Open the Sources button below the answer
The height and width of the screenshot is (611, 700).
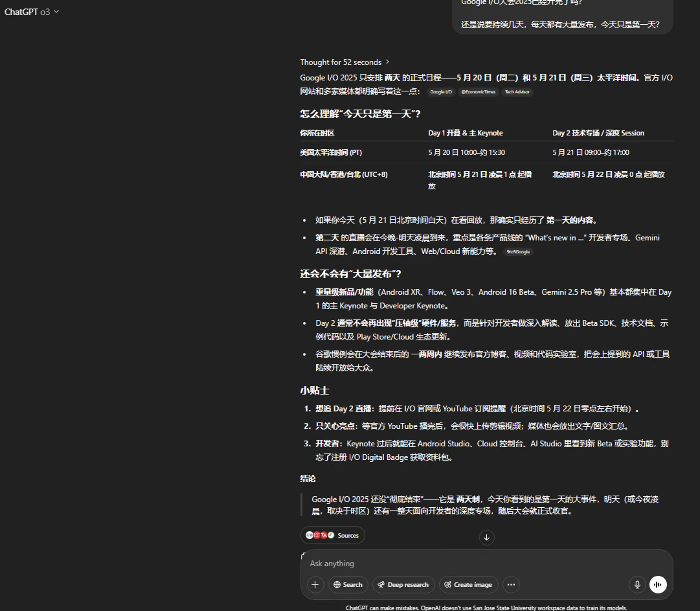click(x=333, y=535)
